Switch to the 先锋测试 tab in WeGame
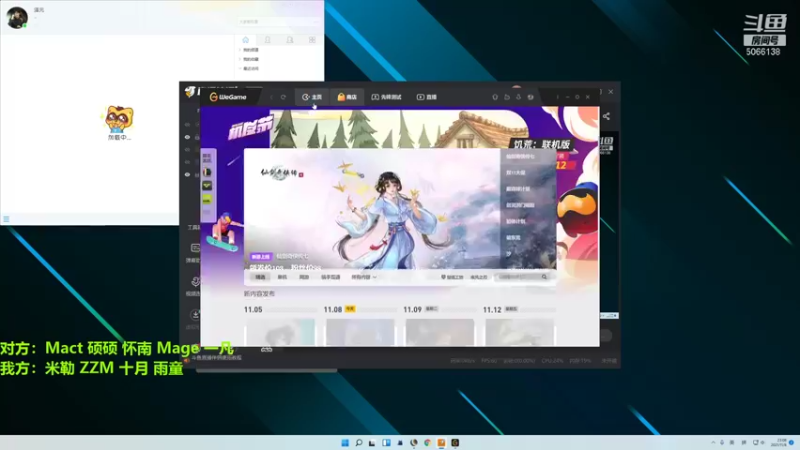This screenshot has width=800, height=450. click(x=386, y=97)
